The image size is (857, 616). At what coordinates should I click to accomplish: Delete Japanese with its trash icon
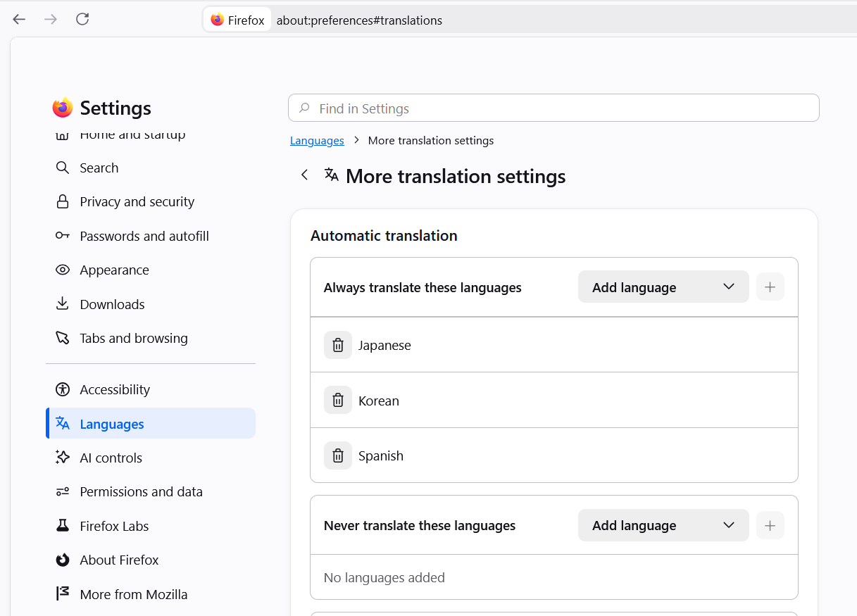(338, 345)
